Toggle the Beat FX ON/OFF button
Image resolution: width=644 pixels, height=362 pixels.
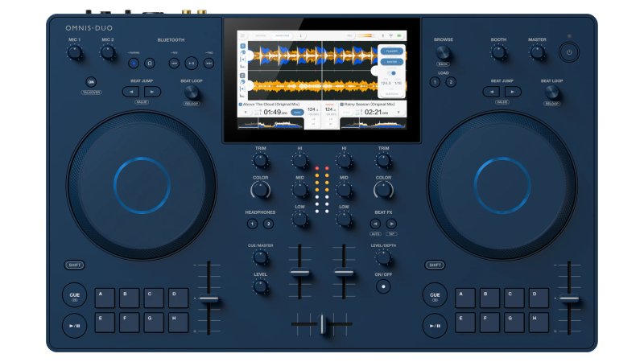click(383, 286)
